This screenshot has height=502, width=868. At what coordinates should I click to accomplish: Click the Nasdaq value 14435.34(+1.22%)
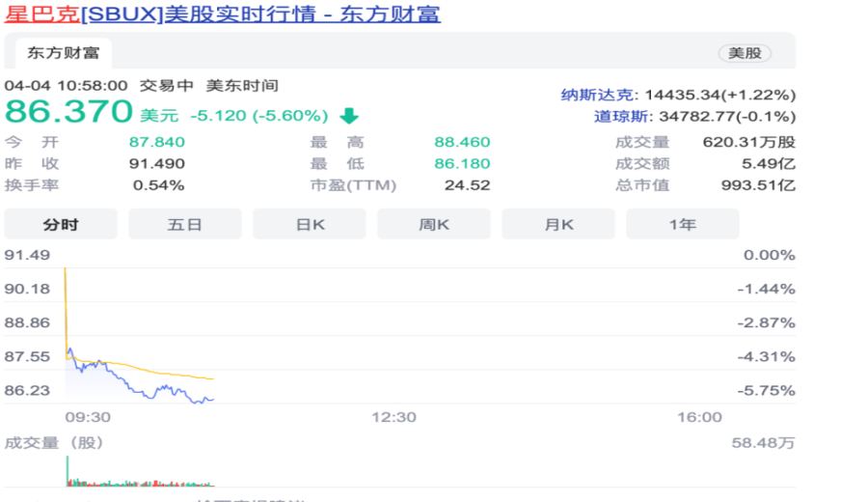pos(720,96)
